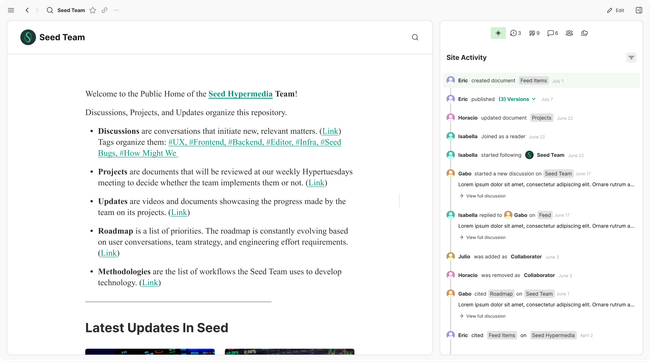
Task: Open the comments tab showing 6
Action: click(x=553, y=33)
